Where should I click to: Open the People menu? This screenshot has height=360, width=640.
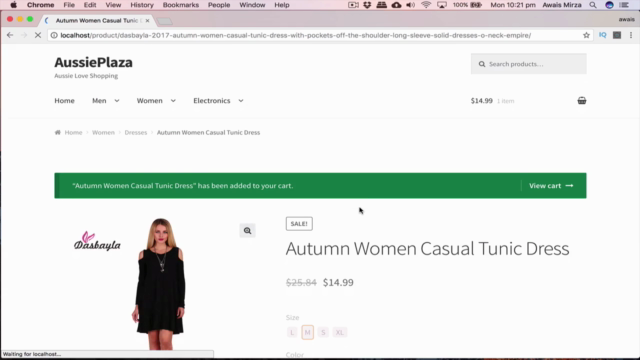[219, 5]
